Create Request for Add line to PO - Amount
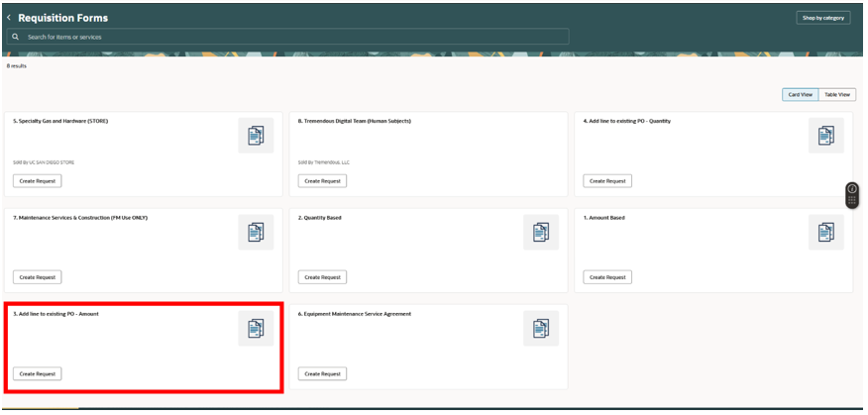This screenshot has width=868, height=415. click(x=38, y=373)
